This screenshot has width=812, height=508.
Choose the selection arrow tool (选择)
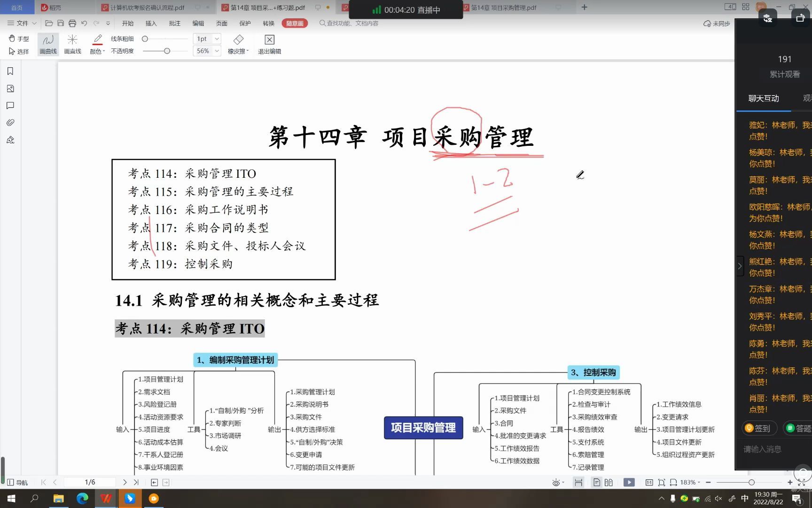coord(19,51)
